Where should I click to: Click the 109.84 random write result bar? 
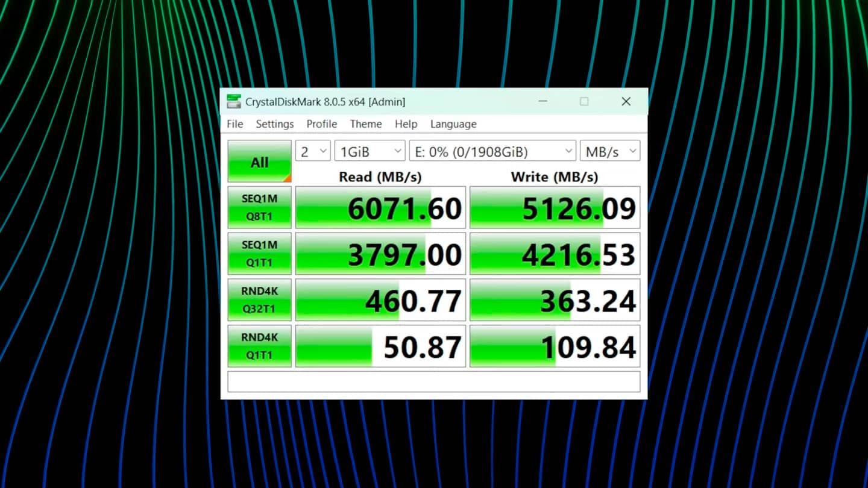(x=555, y=346)
